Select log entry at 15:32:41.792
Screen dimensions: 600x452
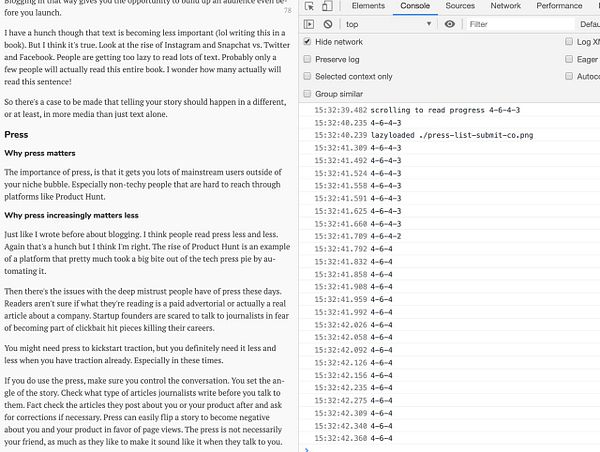point(449,249)
